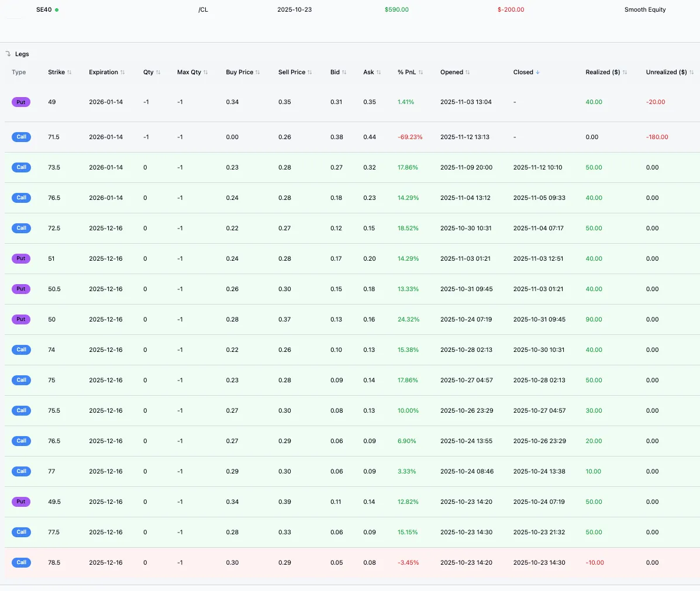Click the Strike column header label
700x591 pixels.
[x=56, y=72]
